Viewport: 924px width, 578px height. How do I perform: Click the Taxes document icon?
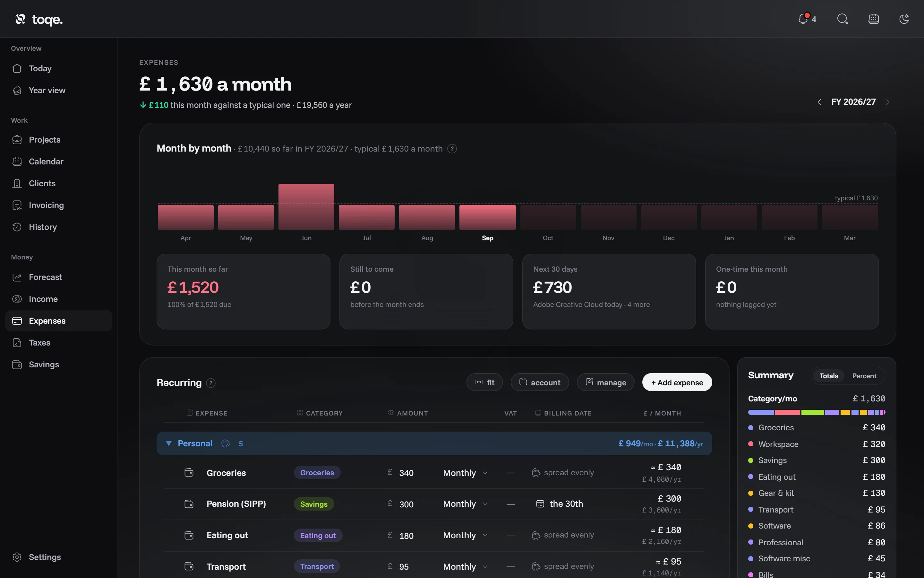(17, 343)
